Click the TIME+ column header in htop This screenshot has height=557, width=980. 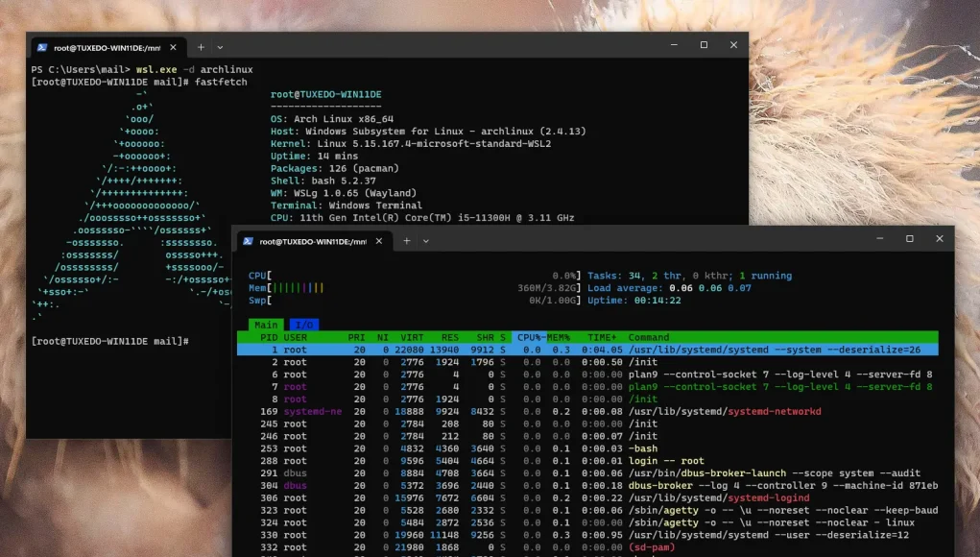603,337
